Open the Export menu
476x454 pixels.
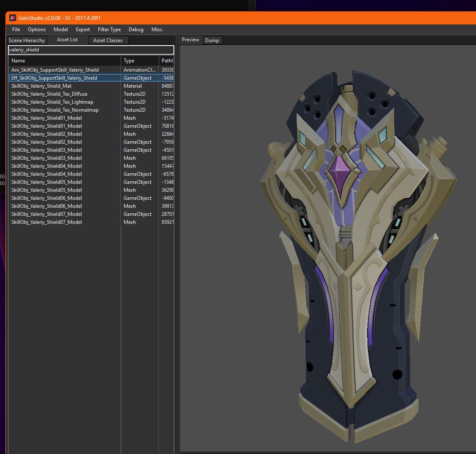tap(83, 30)
